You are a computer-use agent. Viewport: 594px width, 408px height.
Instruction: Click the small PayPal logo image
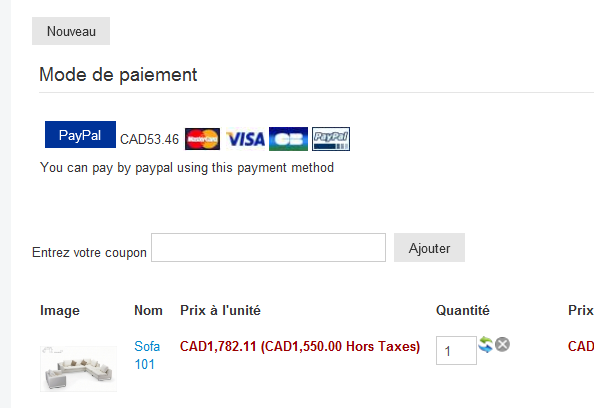click(x=331, y=139)
